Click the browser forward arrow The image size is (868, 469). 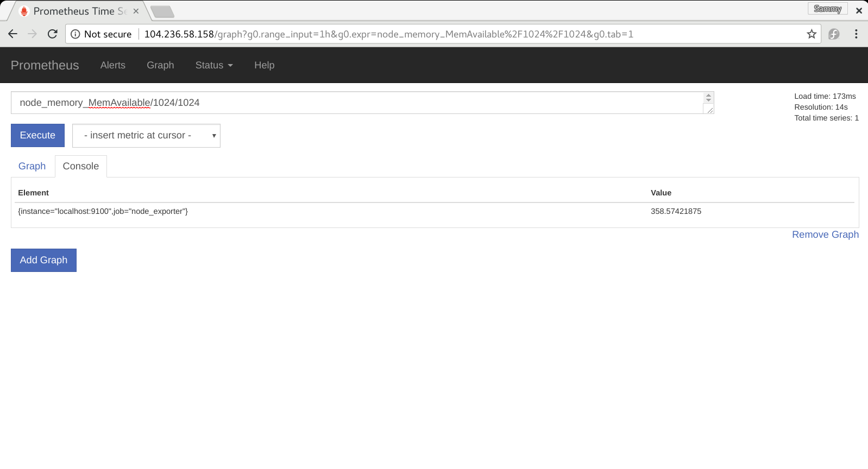(33, 34)
